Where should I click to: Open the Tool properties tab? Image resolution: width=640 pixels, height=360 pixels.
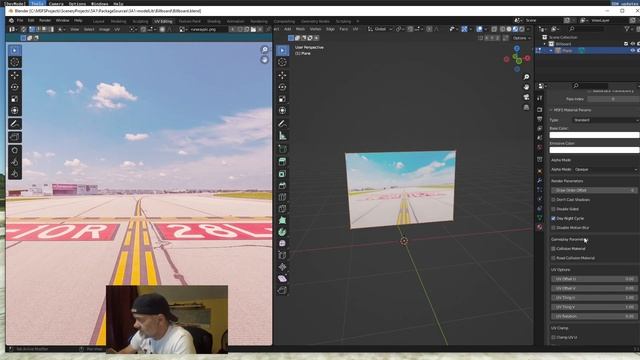(x=540, y=98)
